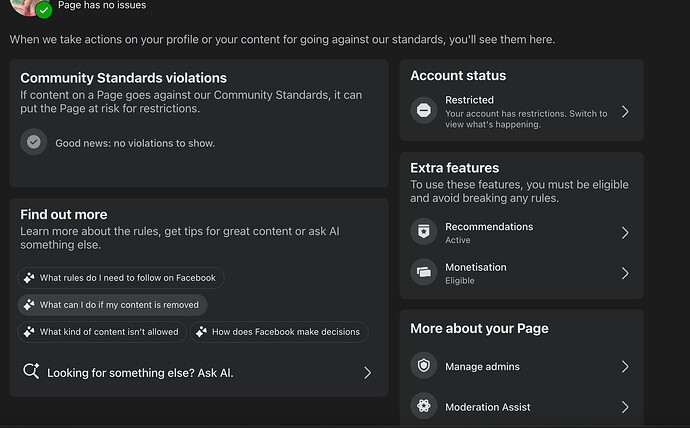
Task: Open the Ask AI row chevron
Action: tap(367, 372)
